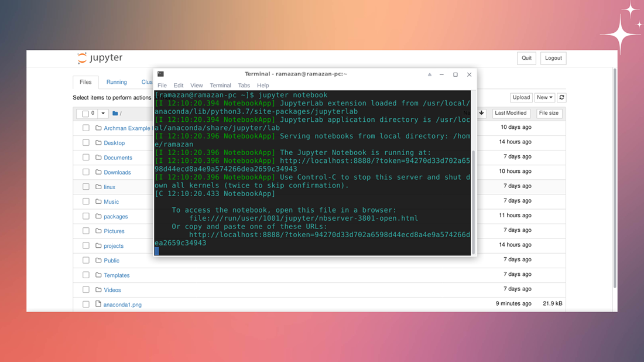
Task: Click the refresh file list icon
Action: coord(561,97)
